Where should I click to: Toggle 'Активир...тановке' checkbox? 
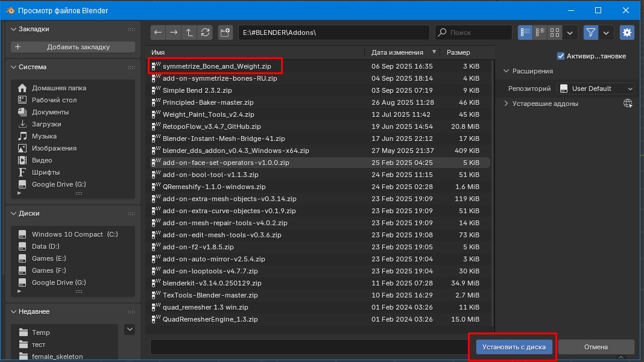tap(561, 56)
